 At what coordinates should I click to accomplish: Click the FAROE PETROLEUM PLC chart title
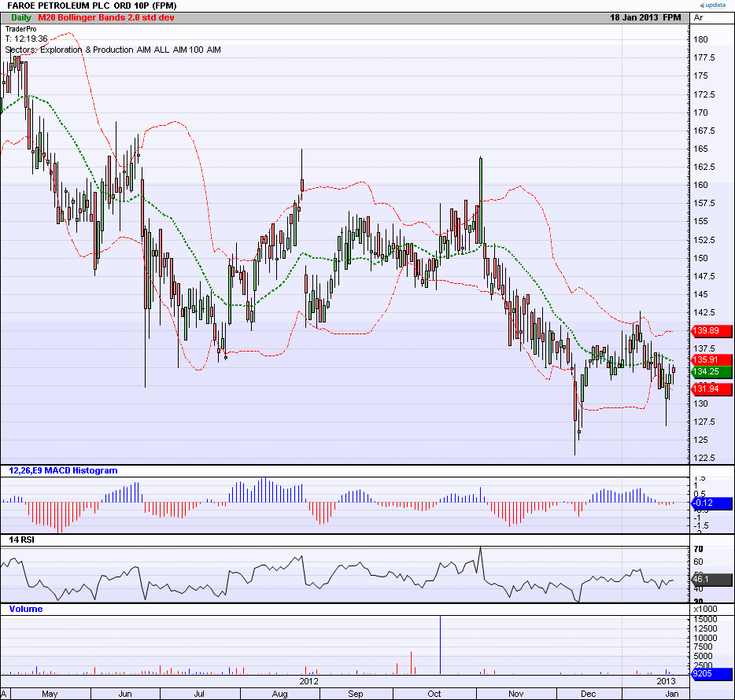pyautogui.click(x=91, y=5)
